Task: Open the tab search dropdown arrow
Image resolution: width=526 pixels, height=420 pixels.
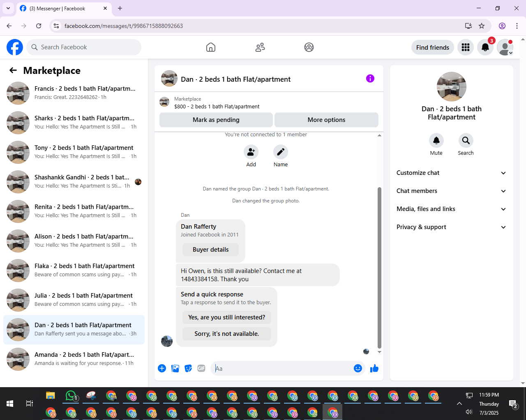Action: 8,8
